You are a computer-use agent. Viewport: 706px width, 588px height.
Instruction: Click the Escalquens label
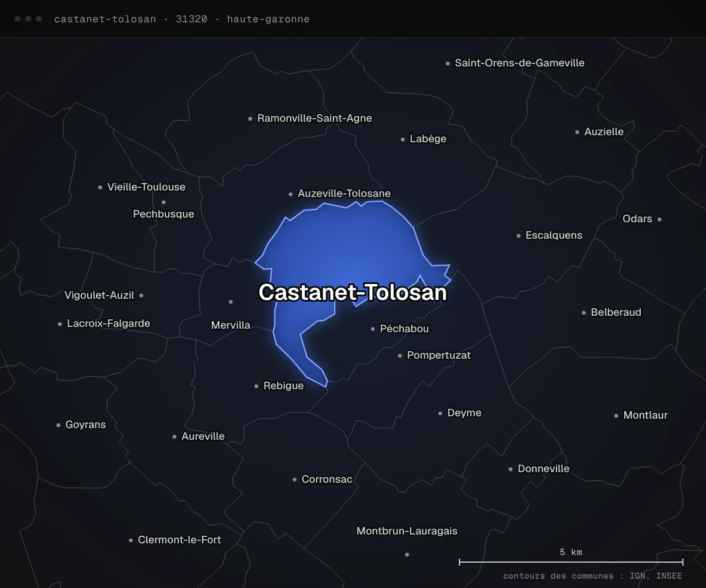point(554,235)
